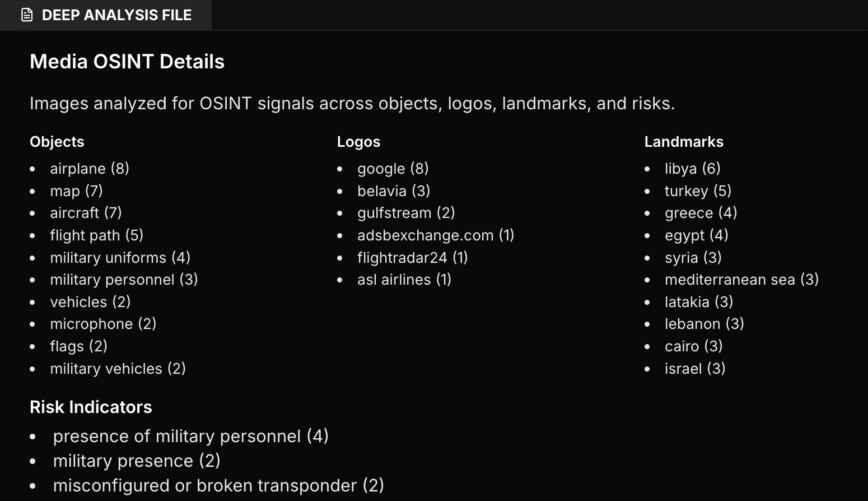Click presence of military personnel (4) indicator
Image resolution: width=868 pixels, height=501 pixels.
[191, 437]
